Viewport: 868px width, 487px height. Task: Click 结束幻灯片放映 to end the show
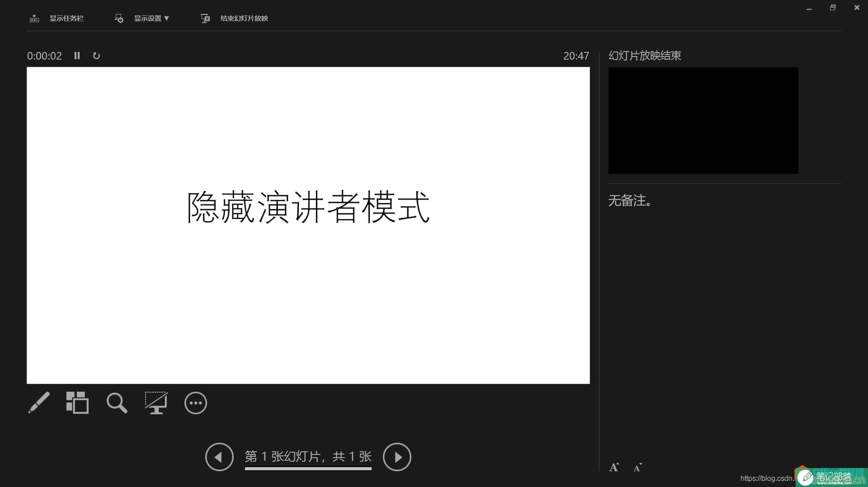pyautogui.click(x=244, y=19)
